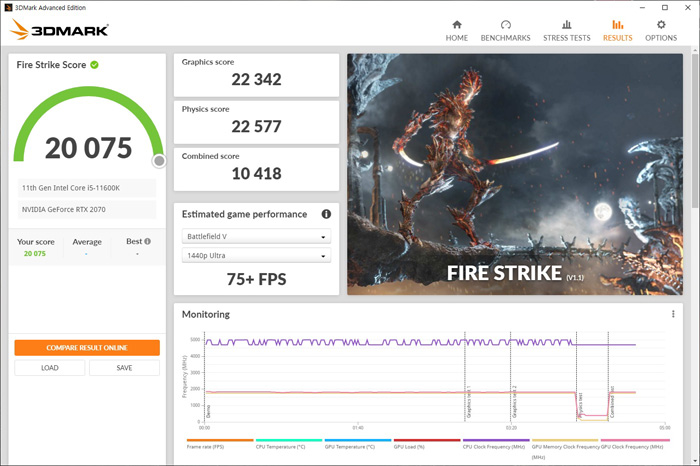Click the 11th Gen Intel Core i5-11600K field
700x466 pixels.
(87, 188)
